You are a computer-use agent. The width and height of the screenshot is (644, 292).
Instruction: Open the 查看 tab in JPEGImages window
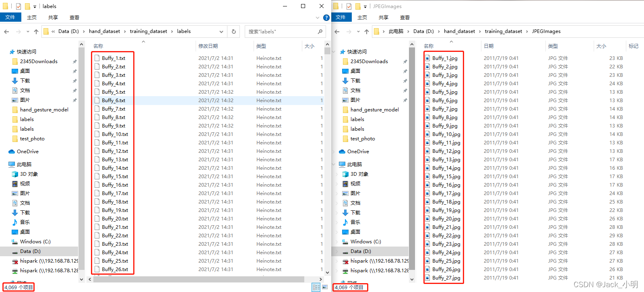[405, 17]
